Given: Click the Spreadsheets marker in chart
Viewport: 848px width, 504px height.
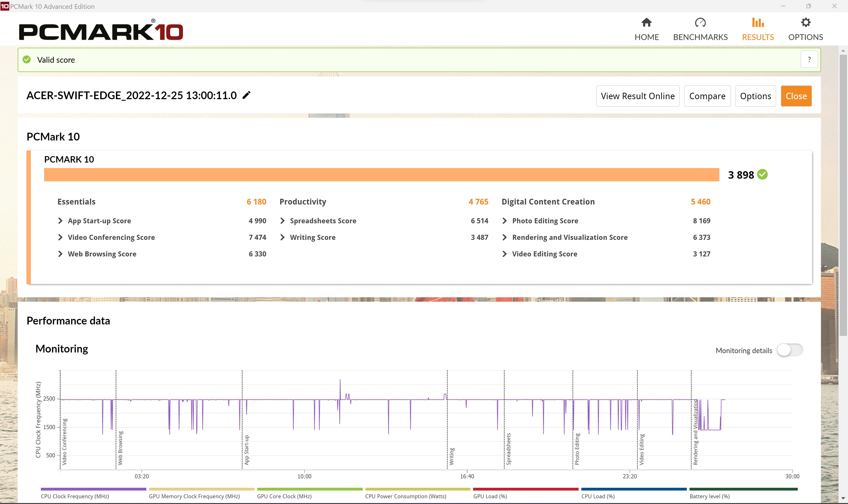Looking at the screenshot, I should tap(509, 449).
